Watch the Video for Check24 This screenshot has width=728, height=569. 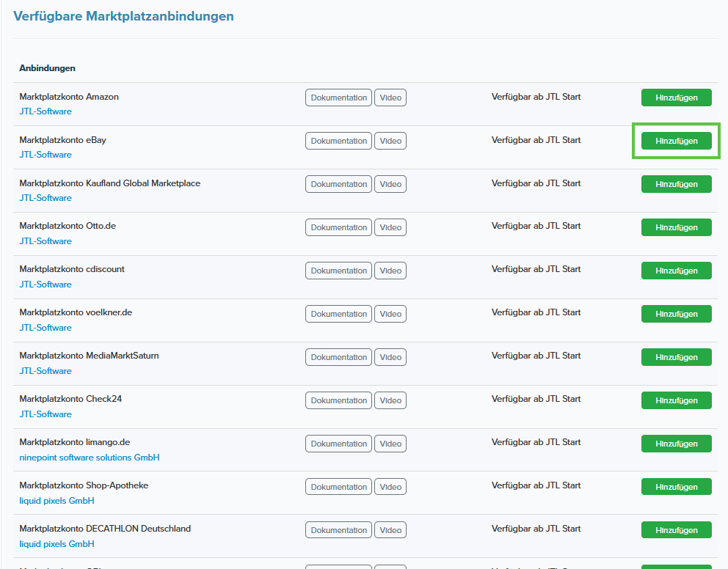[390, 400]
